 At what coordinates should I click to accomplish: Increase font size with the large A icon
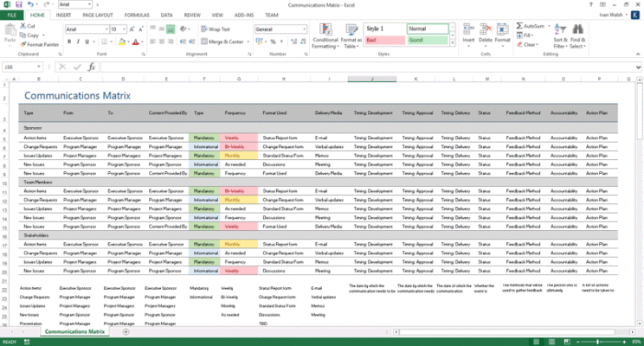pos(132,29)
